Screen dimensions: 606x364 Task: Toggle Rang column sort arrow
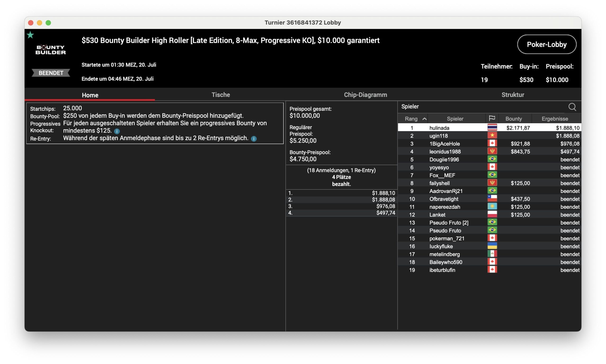coord(424,119)
